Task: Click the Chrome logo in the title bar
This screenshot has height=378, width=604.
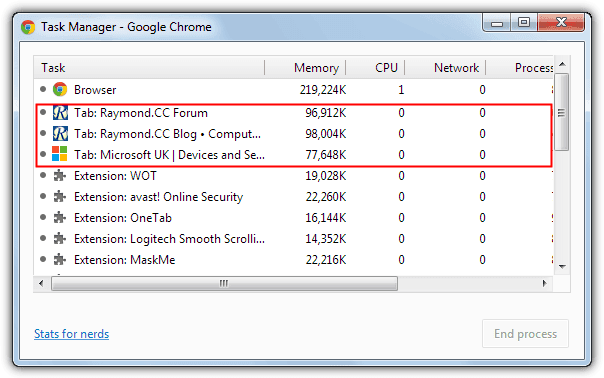Action: pyautogui.click(x=28, y=27)
